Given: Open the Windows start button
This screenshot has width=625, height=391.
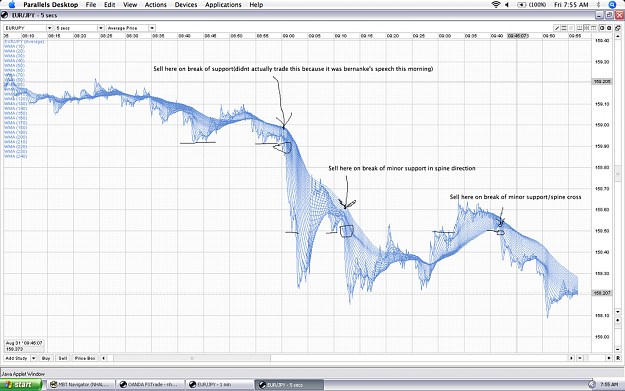Looking at the screenshot, I should click(21, 385).
